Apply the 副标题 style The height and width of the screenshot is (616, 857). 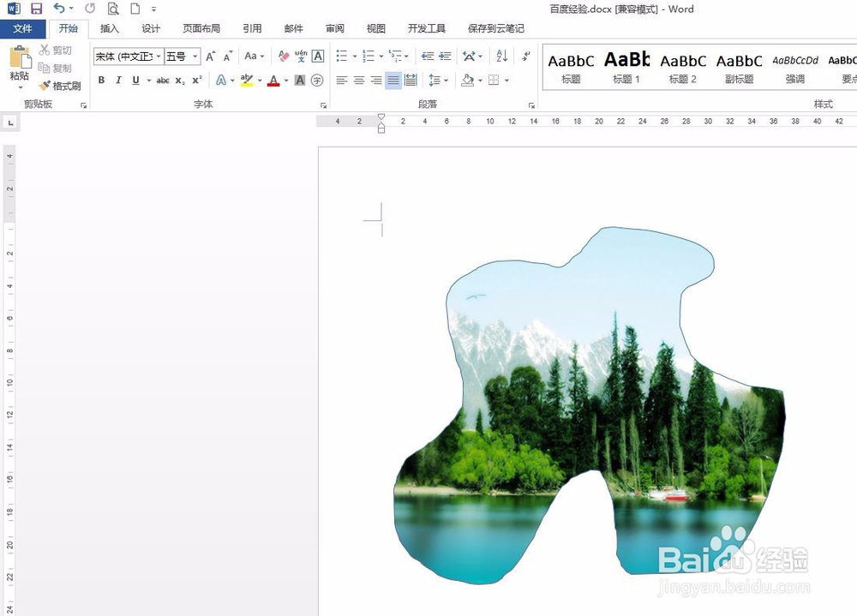739,67
